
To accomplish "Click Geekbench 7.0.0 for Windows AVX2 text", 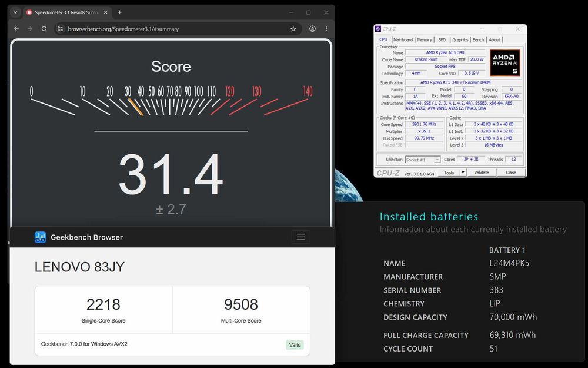I will click(84, 344).
